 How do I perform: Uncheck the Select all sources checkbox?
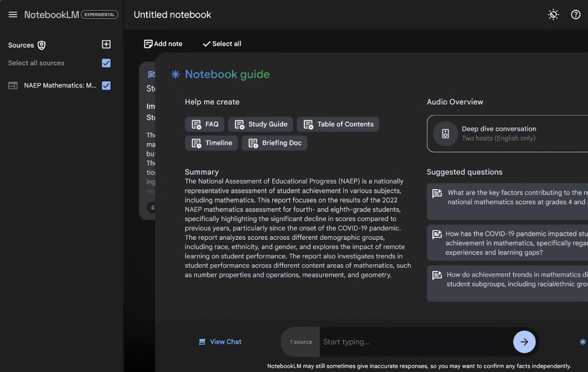pos(106,63)
